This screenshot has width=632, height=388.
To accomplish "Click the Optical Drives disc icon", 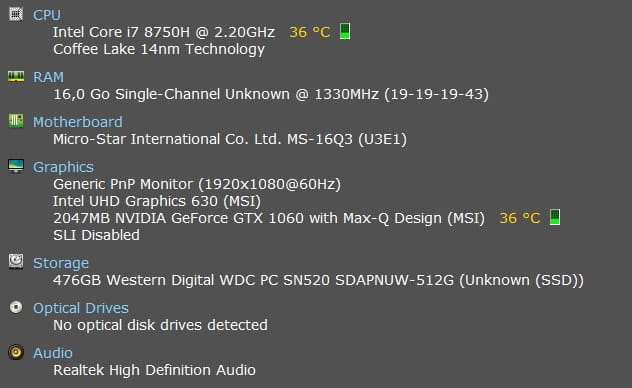I will click(16, 307).
